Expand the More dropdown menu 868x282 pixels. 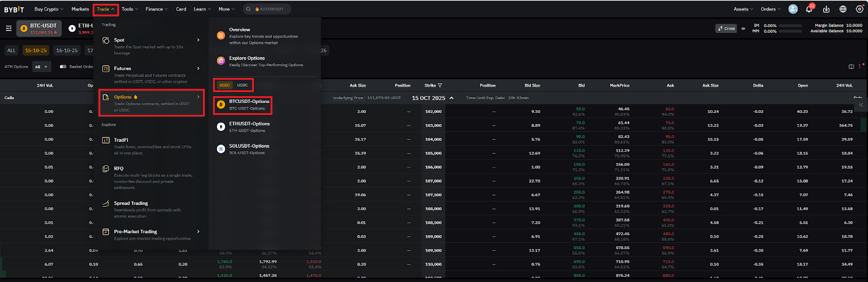(227, 9)
